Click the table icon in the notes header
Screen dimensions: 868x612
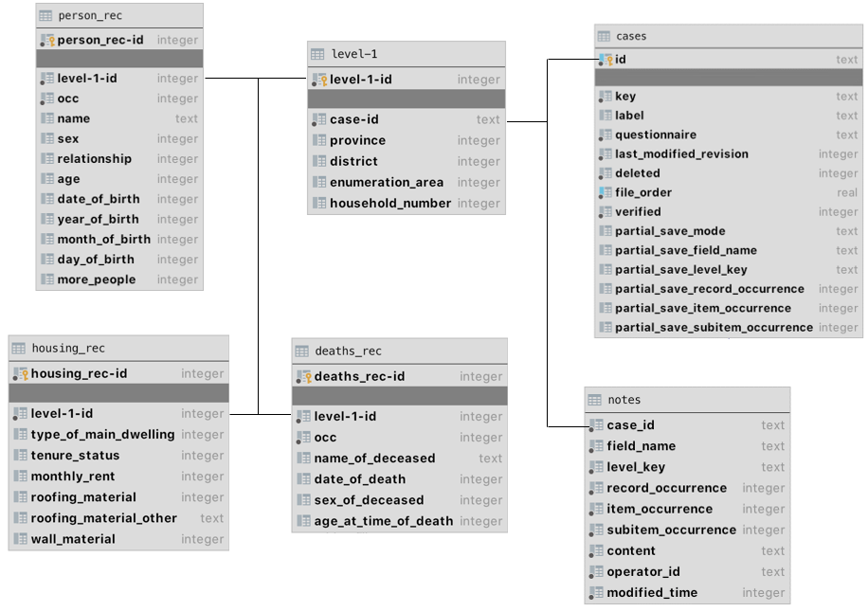[x=595, y=400]
